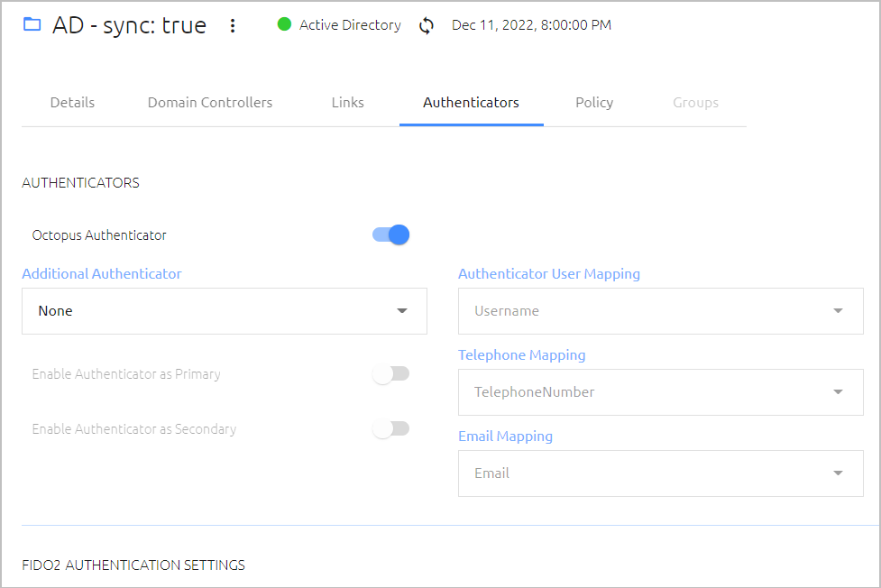
Task: Open the Additional Authenticator dropdown showing None
Action: 225,311
